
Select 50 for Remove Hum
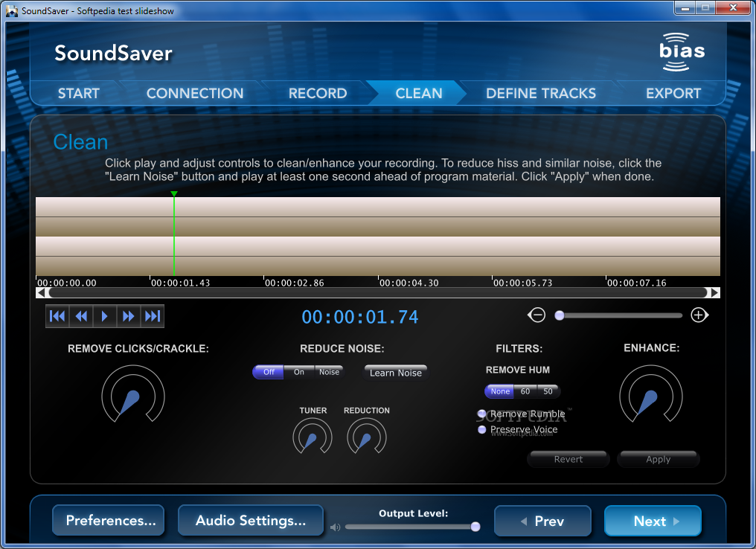(548, 391)
